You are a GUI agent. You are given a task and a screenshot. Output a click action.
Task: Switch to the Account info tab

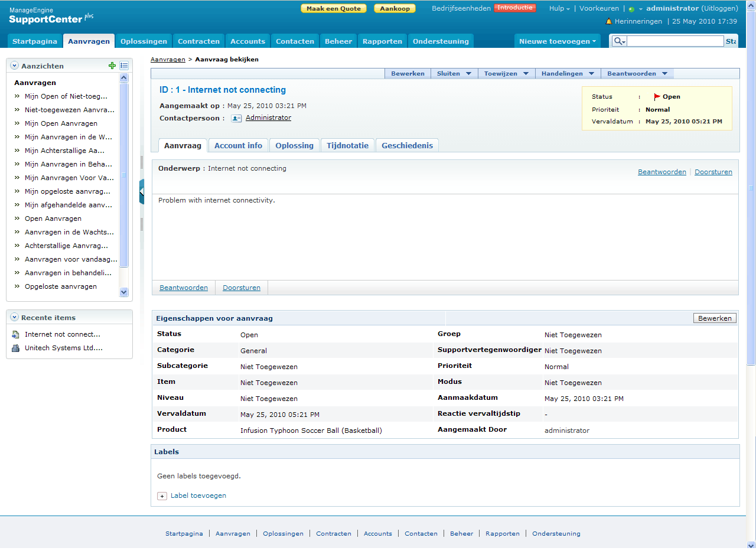(239, 145)
